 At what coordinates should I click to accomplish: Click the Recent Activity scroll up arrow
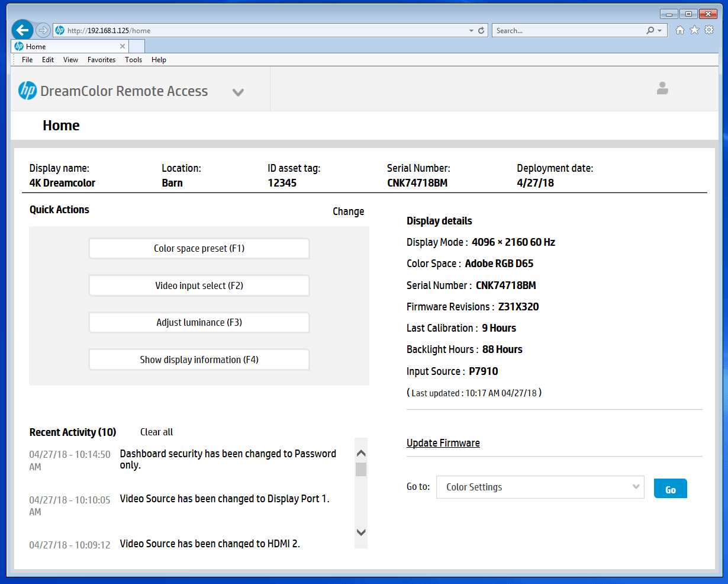(361, 453)
